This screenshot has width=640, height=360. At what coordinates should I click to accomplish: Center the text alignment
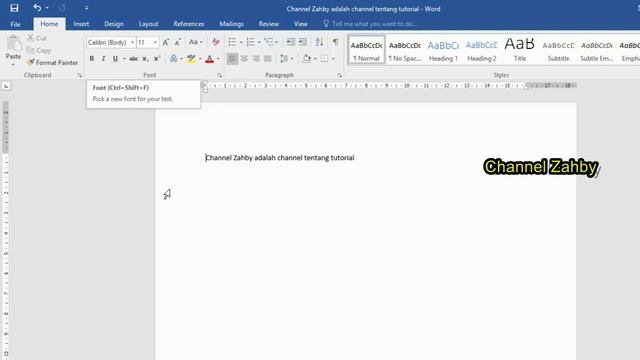coord(244,59)
